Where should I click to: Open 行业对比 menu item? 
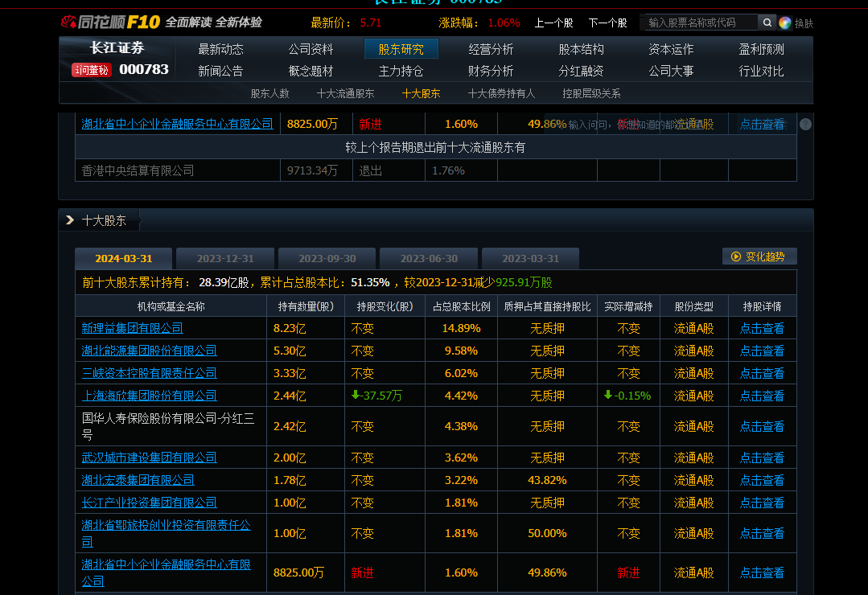(761, 71)
